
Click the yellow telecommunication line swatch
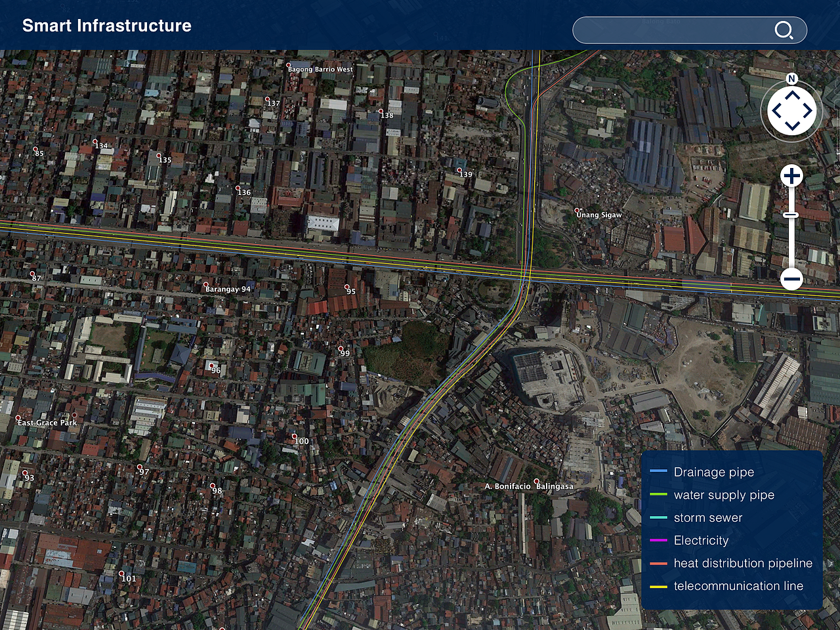pos(658,586)
